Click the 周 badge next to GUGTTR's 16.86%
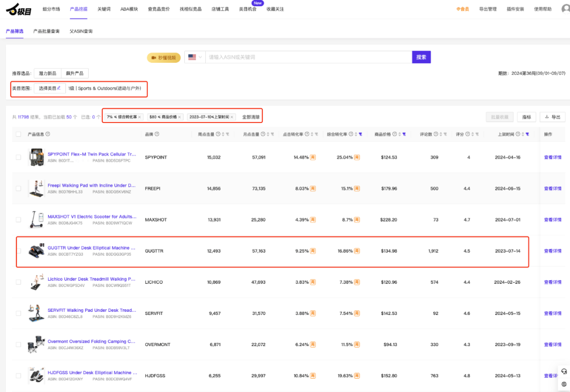The width and height of the screenshot is (570, 392). pos(357,251)
